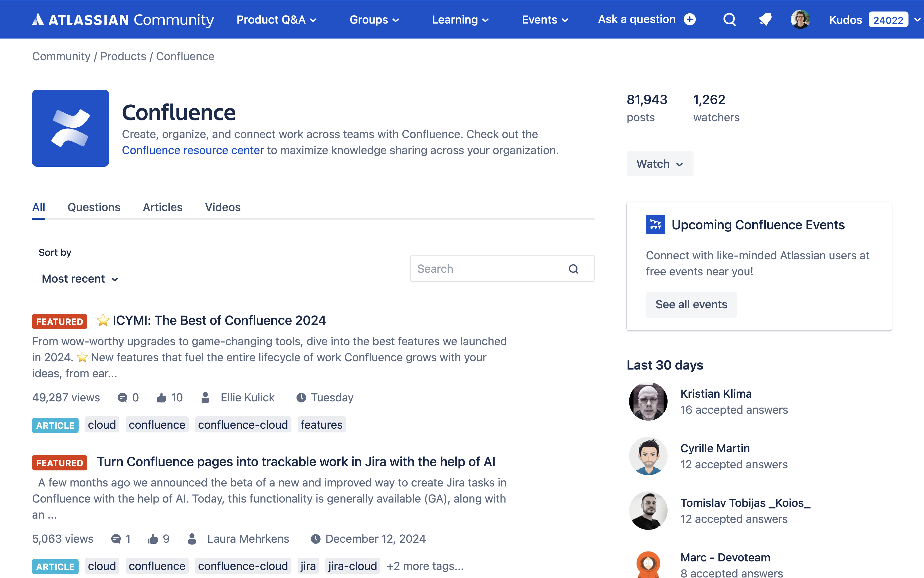Switch to the Questions tab

pyautogui.click(x=94, y=207)
